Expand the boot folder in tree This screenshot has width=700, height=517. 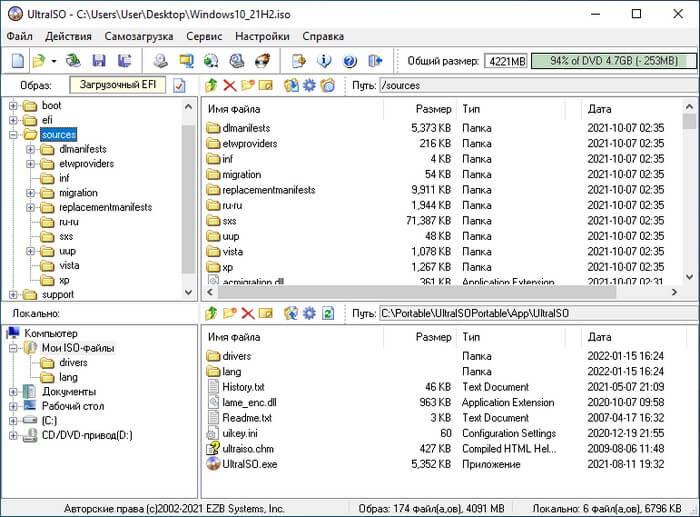pos(14,106)
